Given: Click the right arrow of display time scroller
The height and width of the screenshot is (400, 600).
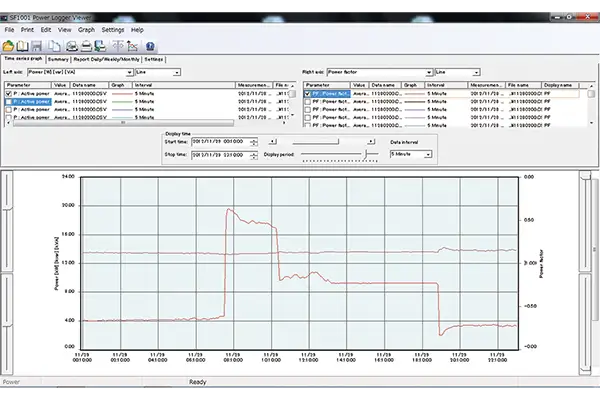Looking at the screenshot, I should pyautogui.click(x=370, y=142).
